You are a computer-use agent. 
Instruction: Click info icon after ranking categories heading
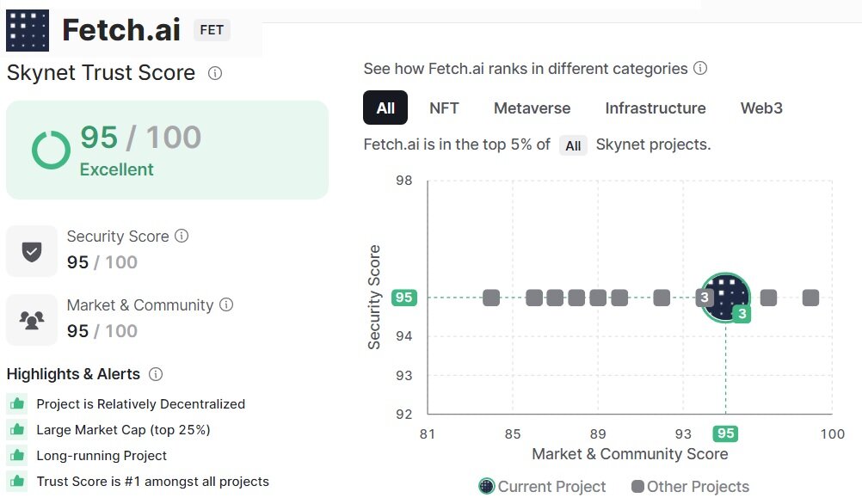click(x=700, y=68)
